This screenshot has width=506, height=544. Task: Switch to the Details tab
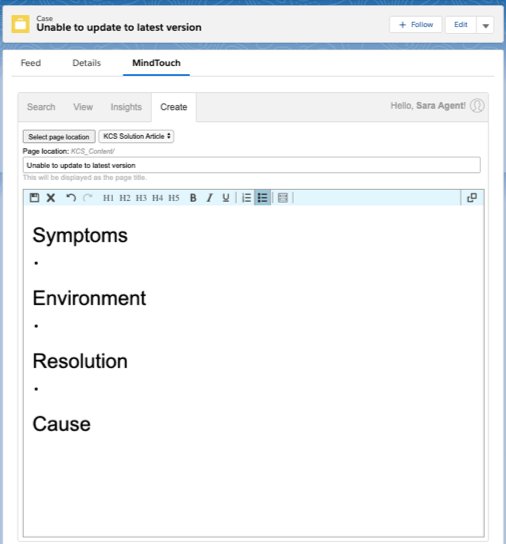pyautogui.click(x=86, y=63)
